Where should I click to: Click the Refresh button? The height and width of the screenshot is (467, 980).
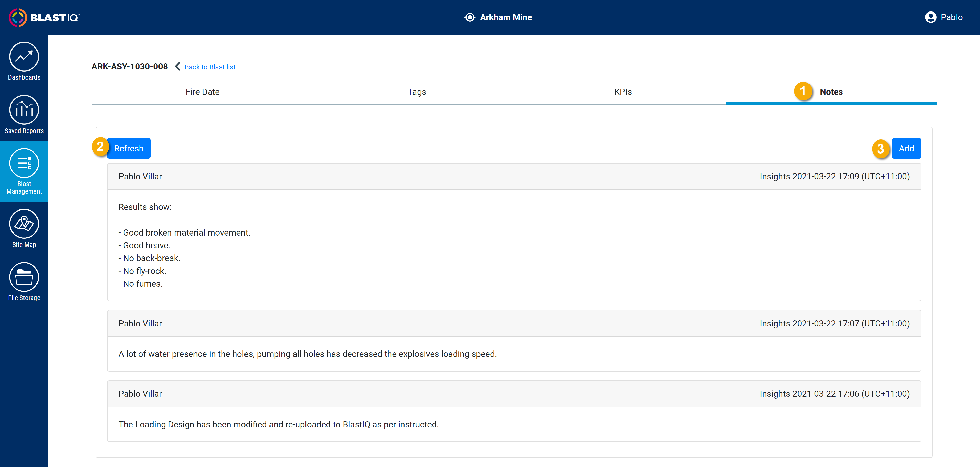(129, 148)
